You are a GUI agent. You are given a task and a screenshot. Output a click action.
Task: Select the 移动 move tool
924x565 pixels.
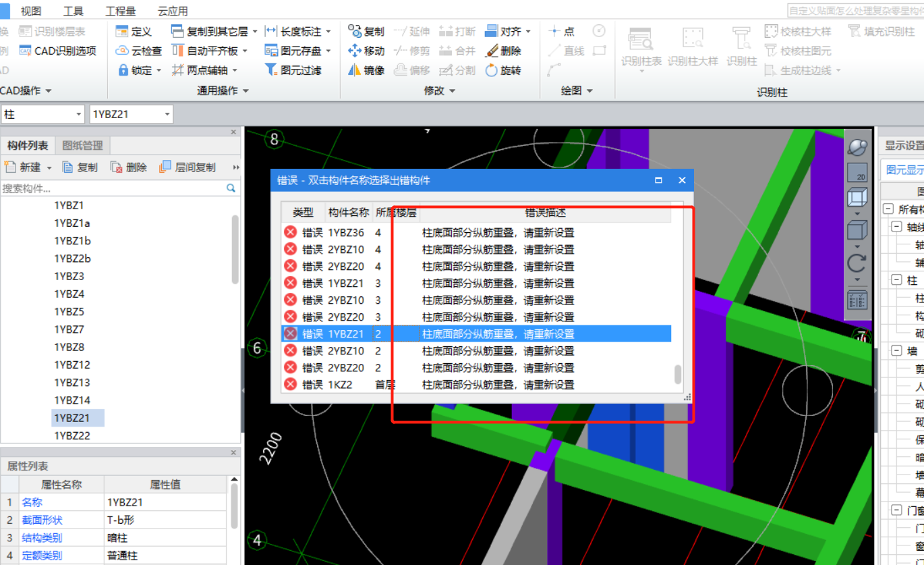click(366, 51)
